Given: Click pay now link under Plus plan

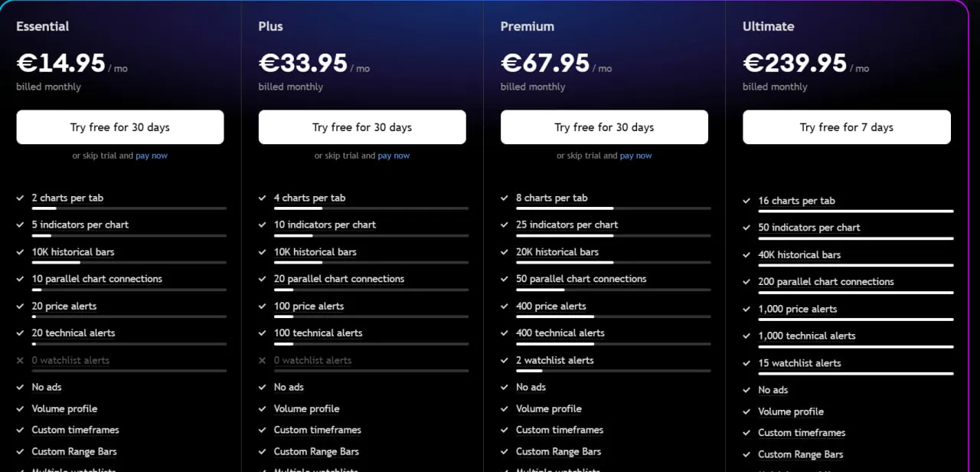Looking at the screenshot, I should (394, 156).
